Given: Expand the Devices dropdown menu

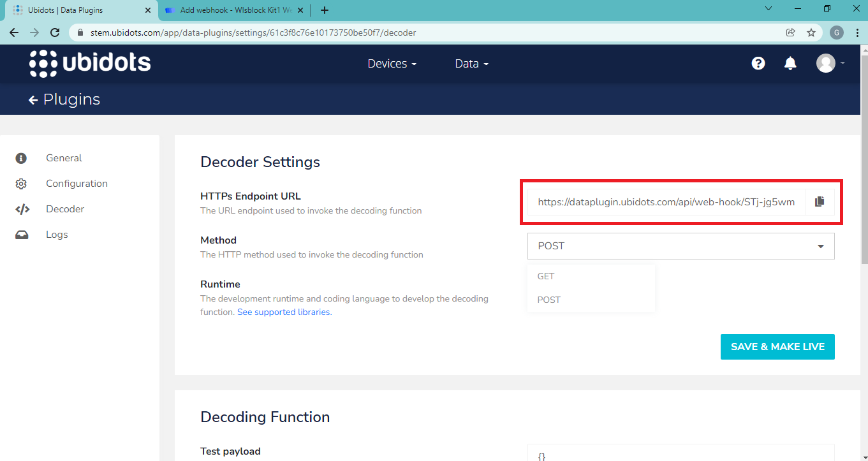Looking at the screenshot, I should (x=392, y=64).
